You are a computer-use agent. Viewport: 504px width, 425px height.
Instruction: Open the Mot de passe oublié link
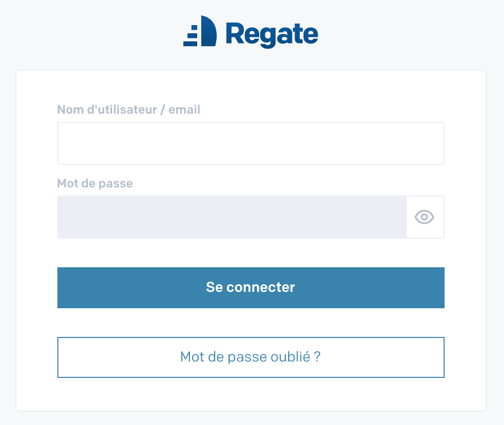click(x=250, y=357)
